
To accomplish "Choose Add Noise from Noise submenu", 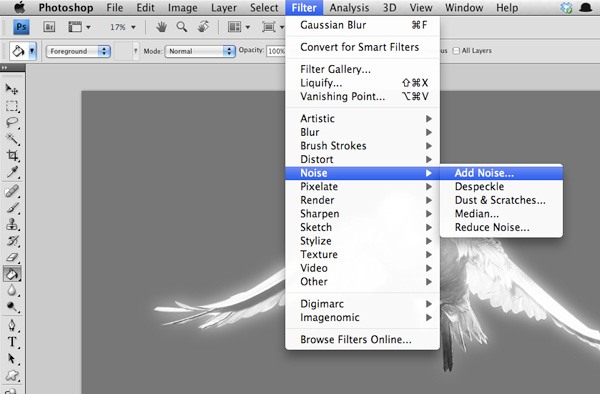I will 501,173.
